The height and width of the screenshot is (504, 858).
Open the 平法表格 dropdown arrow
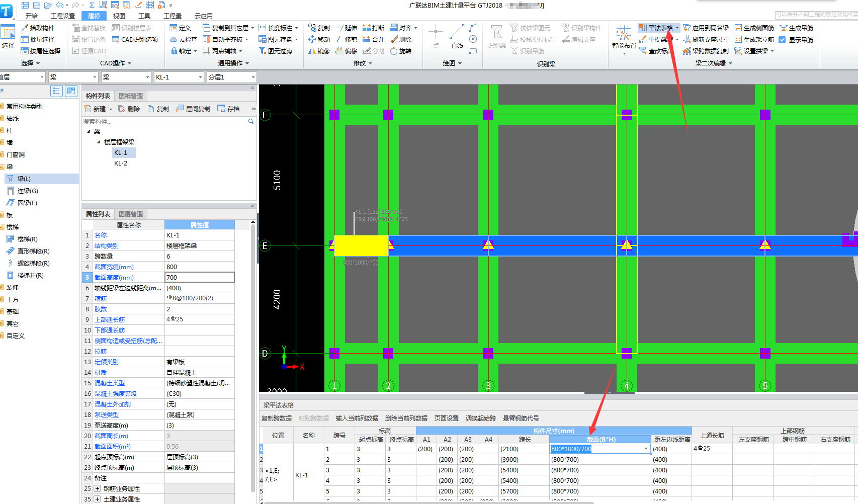click(677, 28)
